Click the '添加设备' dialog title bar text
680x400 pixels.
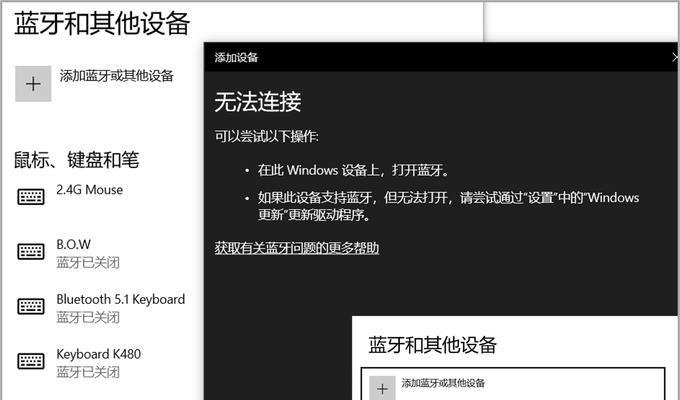click(236, 57)
